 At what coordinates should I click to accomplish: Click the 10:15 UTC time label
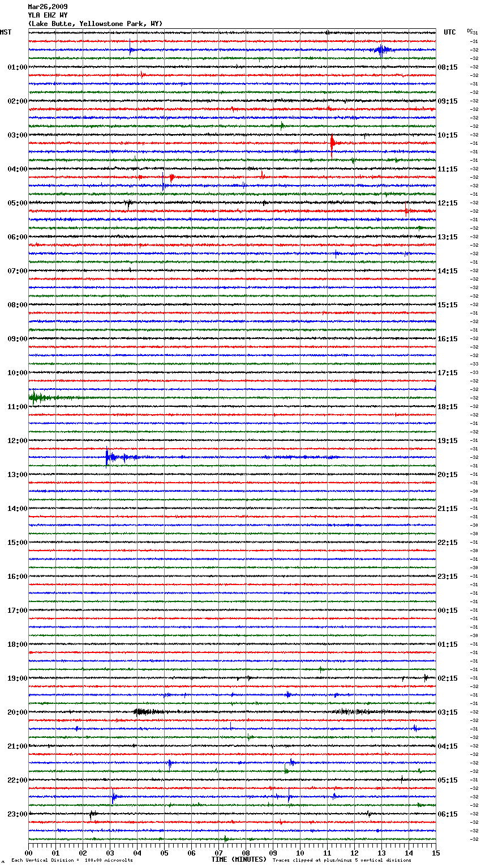(448, 135)
